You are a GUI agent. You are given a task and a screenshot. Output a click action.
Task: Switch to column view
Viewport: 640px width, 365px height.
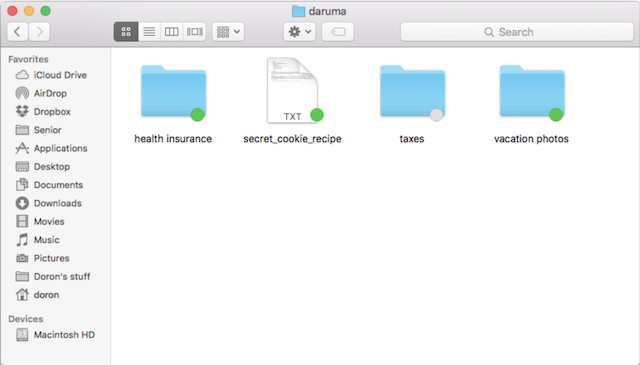(171, 31)
